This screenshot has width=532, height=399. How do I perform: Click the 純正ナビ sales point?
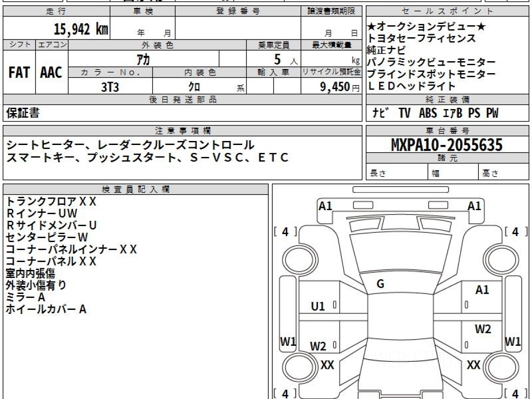click(387, 50)
